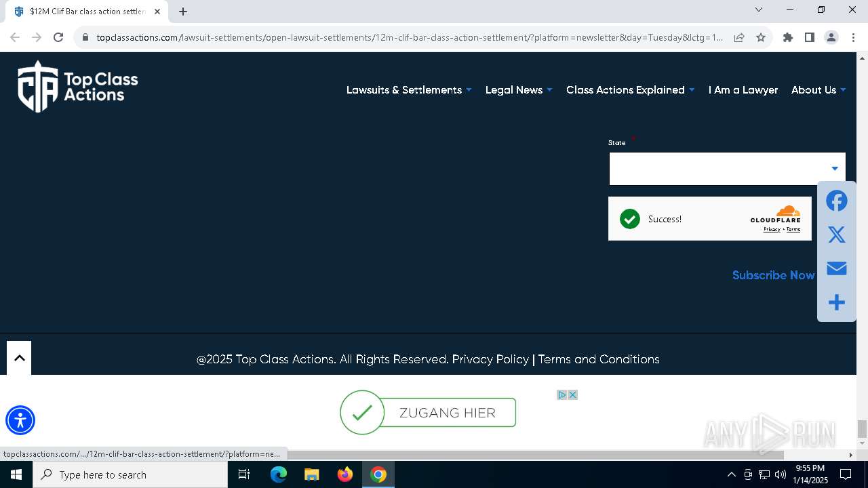Share page on X

click(x=837, y=235)
